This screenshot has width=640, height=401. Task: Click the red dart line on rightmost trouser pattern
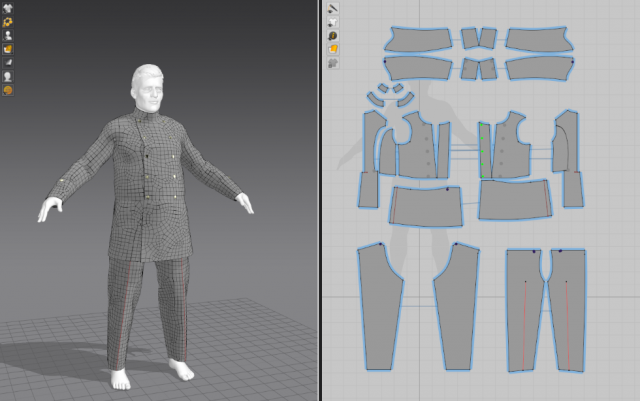pos(567,320)
